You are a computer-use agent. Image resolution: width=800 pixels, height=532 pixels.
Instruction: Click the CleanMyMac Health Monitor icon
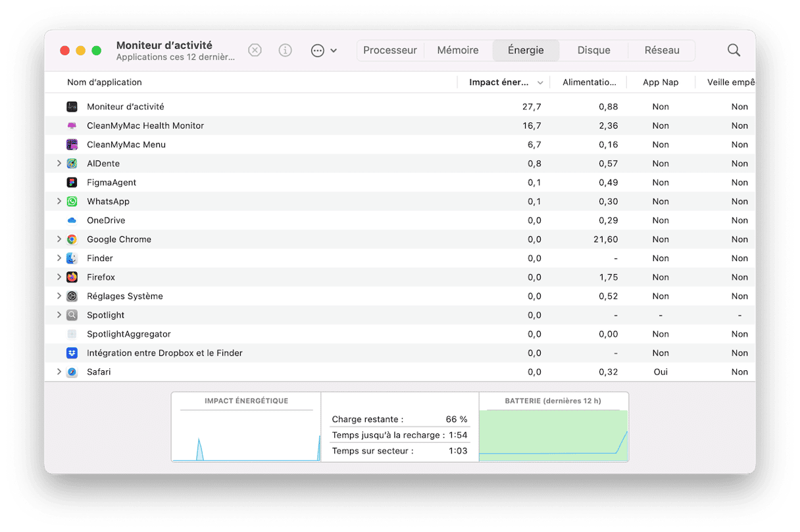pyautogui.click(x=72, y=126)
